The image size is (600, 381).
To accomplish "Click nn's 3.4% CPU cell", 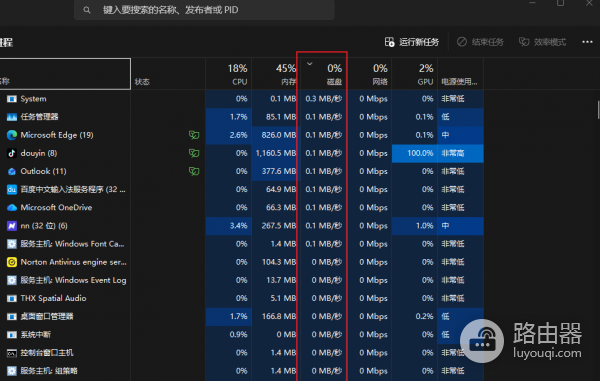I will pyautogui.click(x=229, y=226).
